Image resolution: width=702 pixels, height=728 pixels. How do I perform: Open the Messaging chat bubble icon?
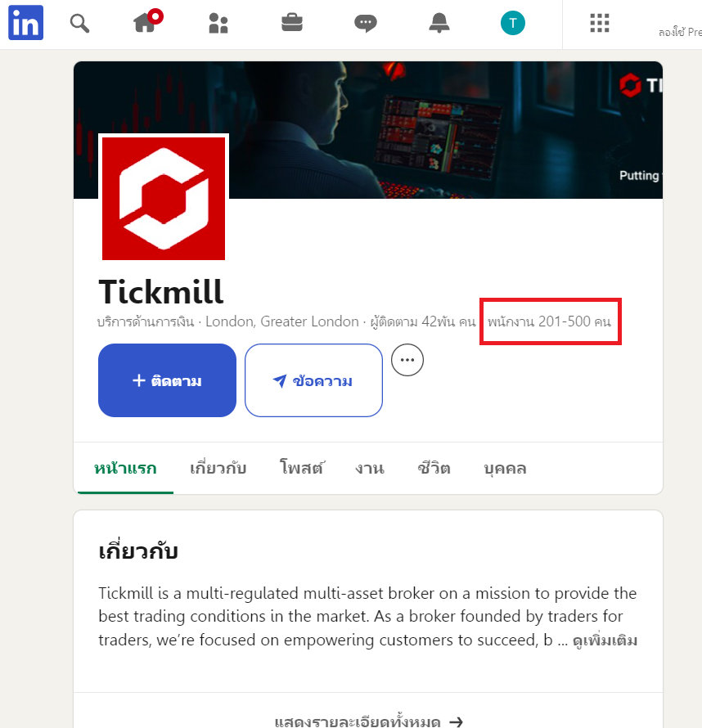(366, 23)
